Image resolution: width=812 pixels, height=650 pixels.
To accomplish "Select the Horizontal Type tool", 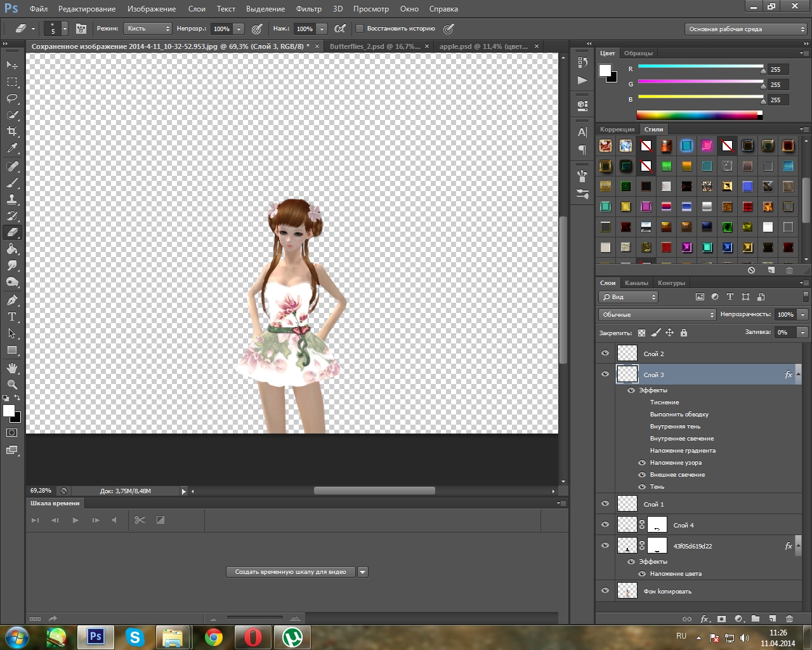I will [x=12, y=317].
